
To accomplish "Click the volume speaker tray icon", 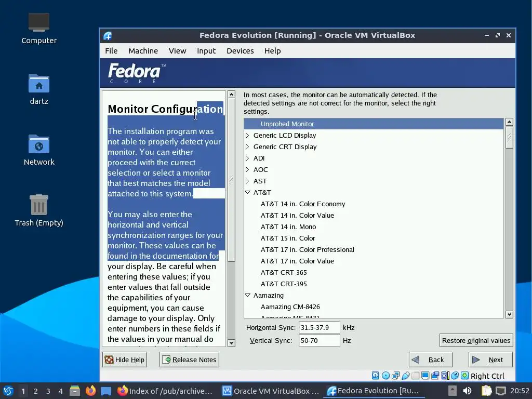I will [x=467, y=391].
